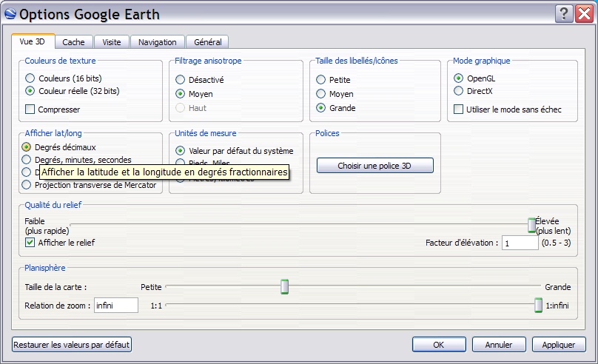Go to the Navigation tab
The height and width of the screenshot is (364, 598).
click(x=158, y=42)
